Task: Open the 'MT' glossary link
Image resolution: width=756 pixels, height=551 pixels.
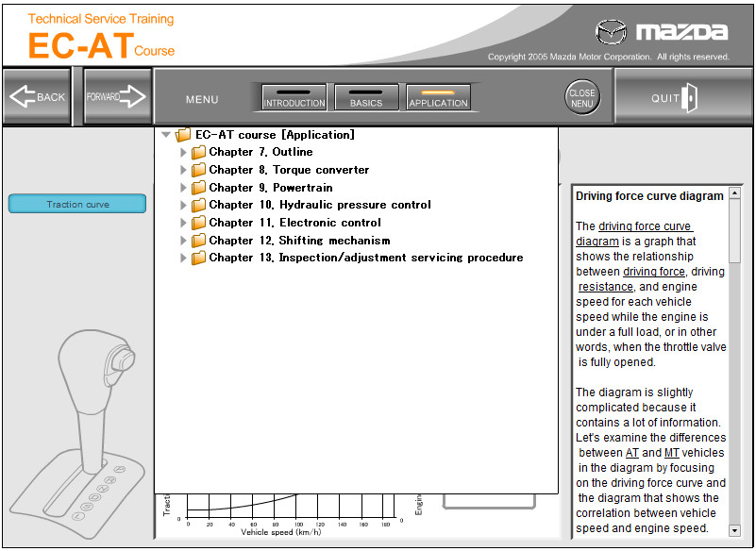Action: (672, 453)
